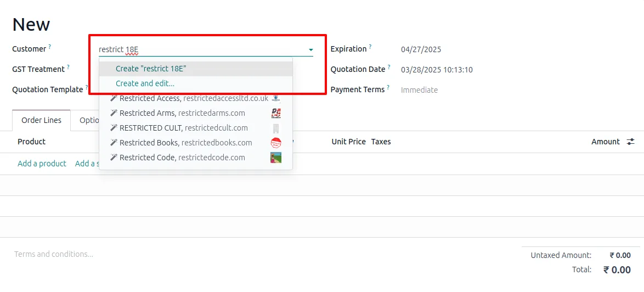Click the Amount column header
The height and width of the screenshot is (292, 644).
606,142
